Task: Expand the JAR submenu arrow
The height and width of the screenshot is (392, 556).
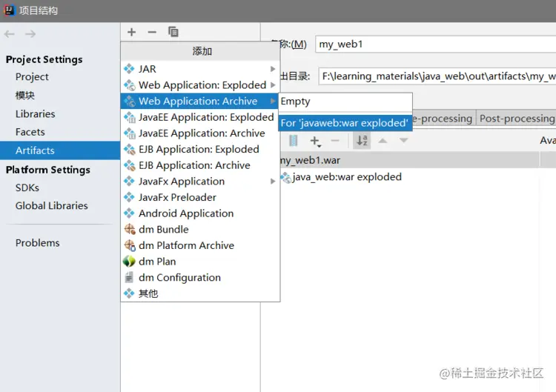Action: coord(273,69)
